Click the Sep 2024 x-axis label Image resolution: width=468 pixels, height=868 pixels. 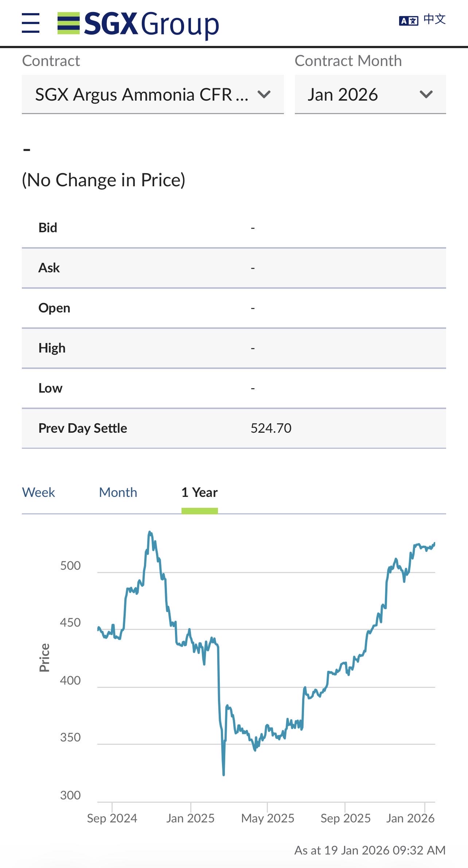click(x=112, y=818)
